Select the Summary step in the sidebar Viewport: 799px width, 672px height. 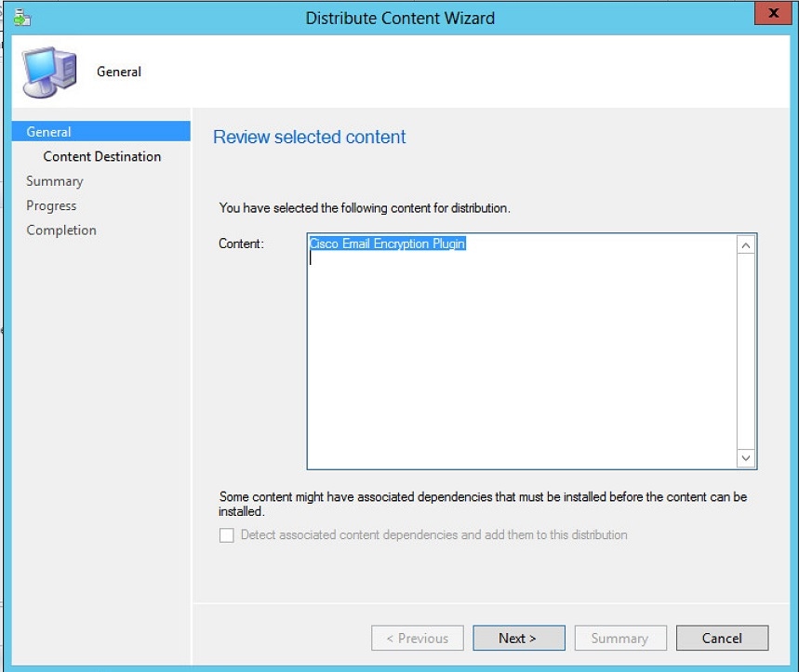pos(54,180)
